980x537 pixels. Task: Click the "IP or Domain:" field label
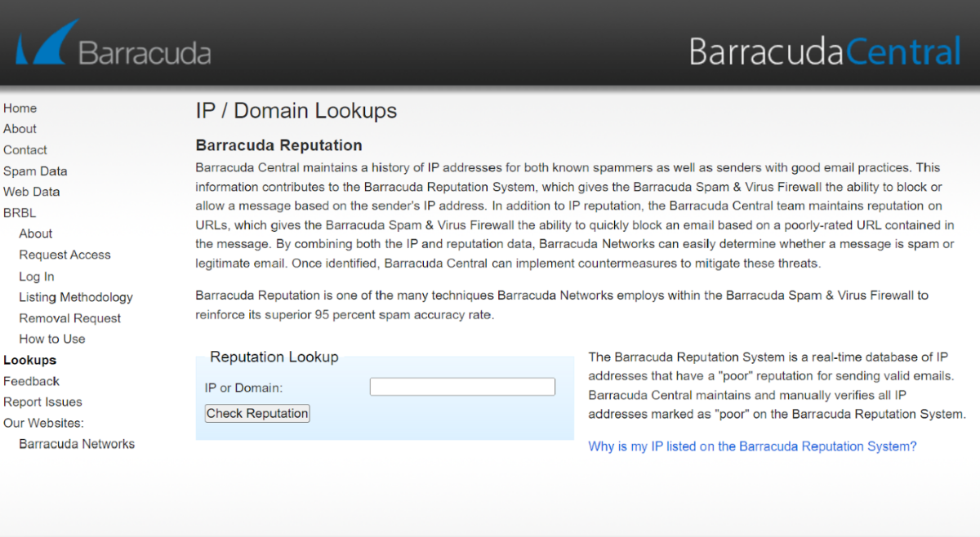pyautogui.click(x=243, y=388)
